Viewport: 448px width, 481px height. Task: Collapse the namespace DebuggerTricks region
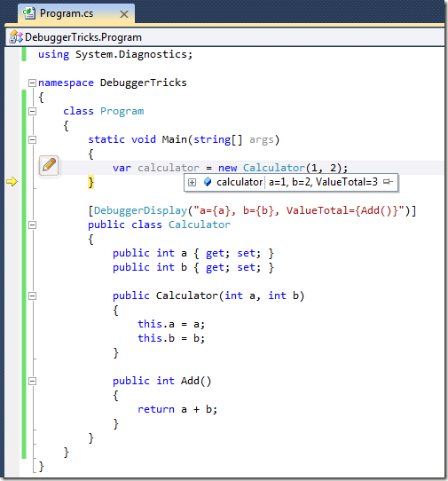pyautogui.click(x=32, y=83)
